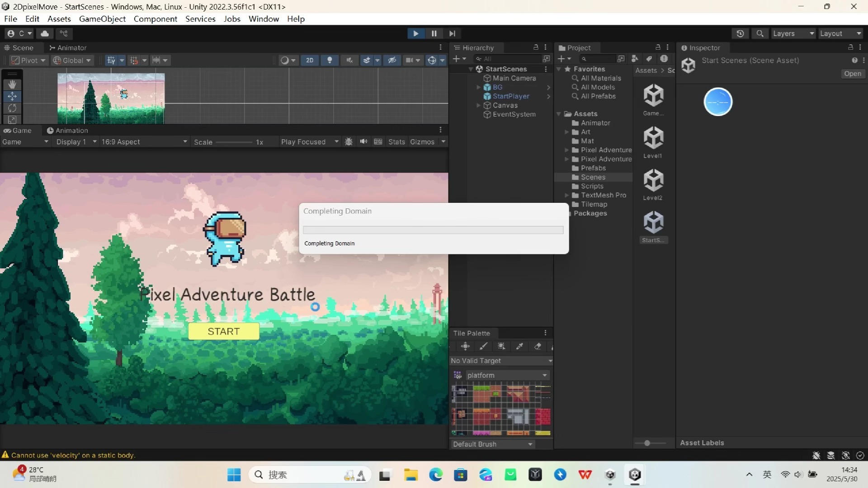Viewport: 868px width, 488px height.
Task: Open the GameObject menu
Action: pyautogui.click(x=102, y=19)
